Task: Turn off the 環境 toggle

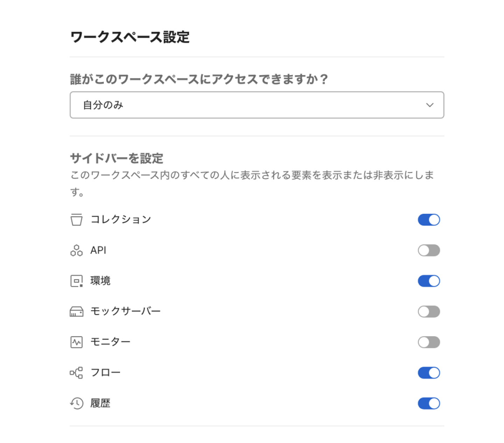Action: point(429,281)
